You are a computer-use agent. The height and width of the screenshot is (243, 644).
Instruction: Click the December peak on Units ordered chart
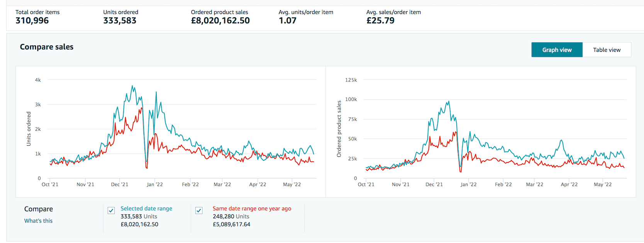pyautogui.click(x=132, y=86)
